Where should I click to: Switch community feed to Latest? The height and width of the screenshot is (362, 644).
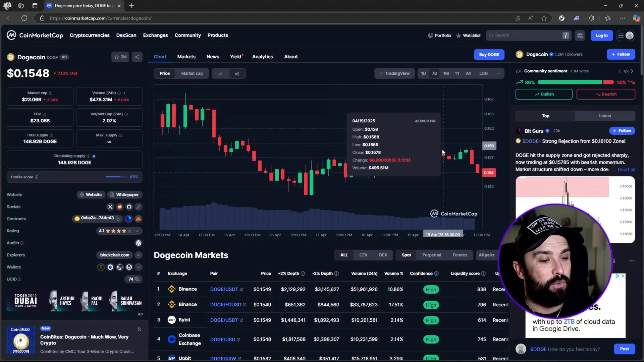click(605, 116)
